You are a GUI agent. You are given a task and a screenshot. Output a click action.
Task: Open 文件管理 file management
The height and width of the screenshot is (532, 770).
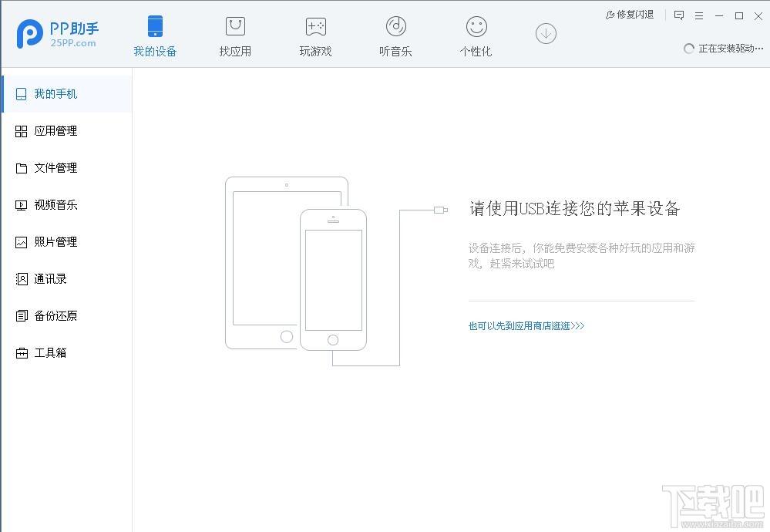(55, 168)
